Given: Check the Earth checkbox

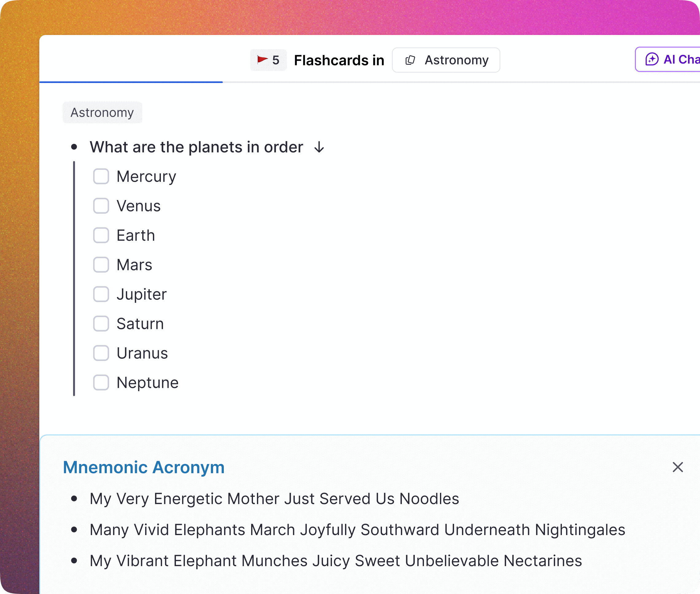Looking at the screenshot, I should click(101, 235).
